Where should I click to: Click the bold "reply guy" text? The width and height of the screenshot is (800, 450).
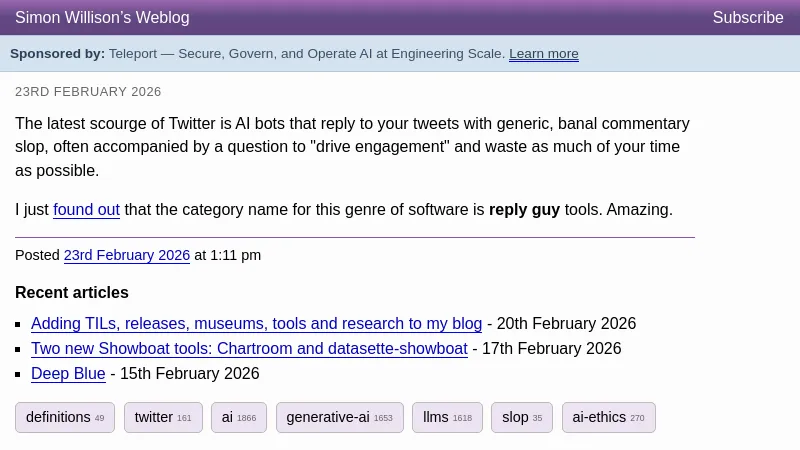coord(524,210)
